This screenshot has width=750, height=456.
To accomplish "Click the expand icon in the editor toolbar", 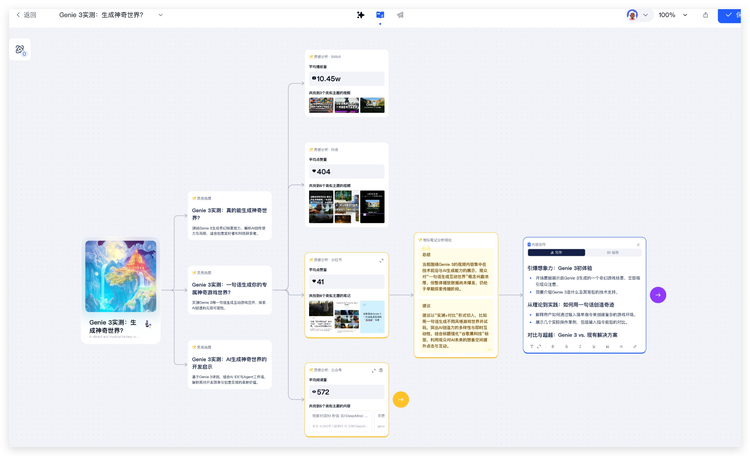I will (539, 346).
